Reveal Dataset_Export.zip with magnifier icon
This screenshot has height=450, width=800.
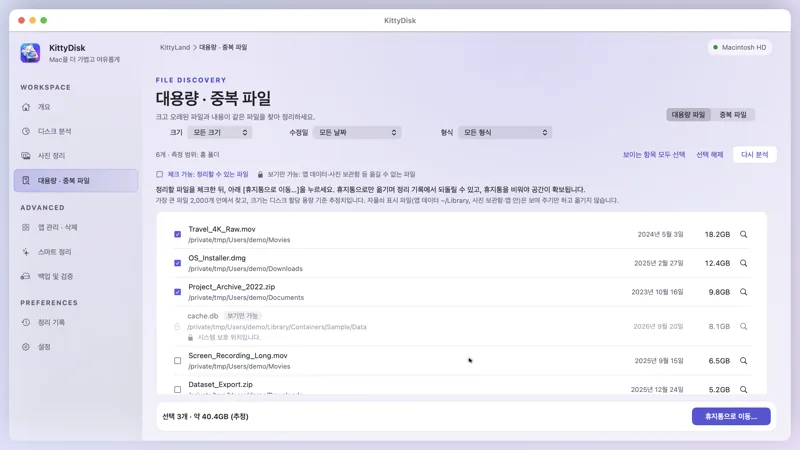pyautogui.click(x=743, y=389)
